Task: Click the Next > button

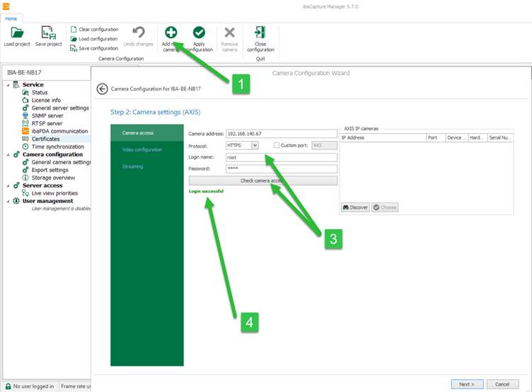Action: point(466,384)
